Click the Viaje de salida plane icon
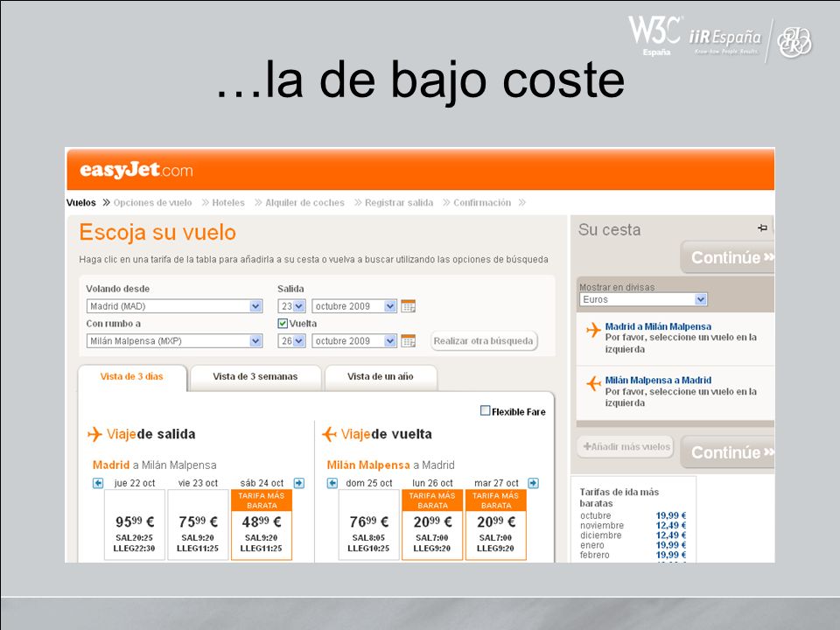Screen dimensions: 840x630 94,434
